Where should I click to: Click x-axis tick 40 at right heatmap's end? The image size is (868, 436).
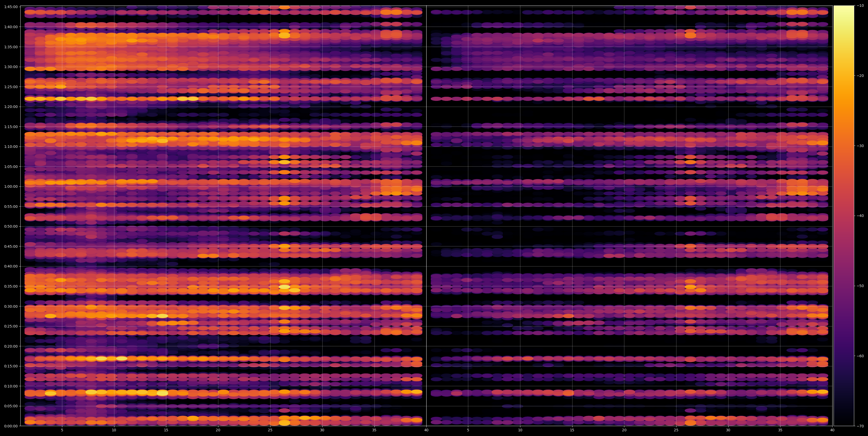pos(832,430)
